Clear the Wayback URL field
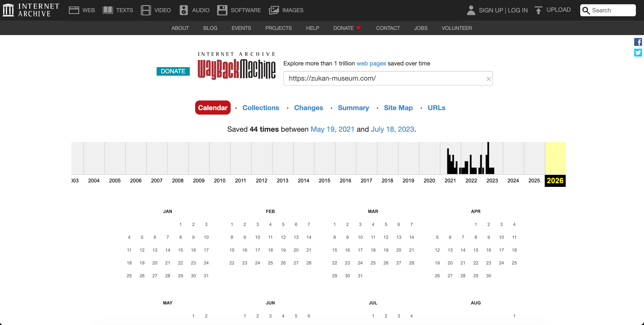The height and width of the screenshot is (325, 644). [x=488, y=79]
